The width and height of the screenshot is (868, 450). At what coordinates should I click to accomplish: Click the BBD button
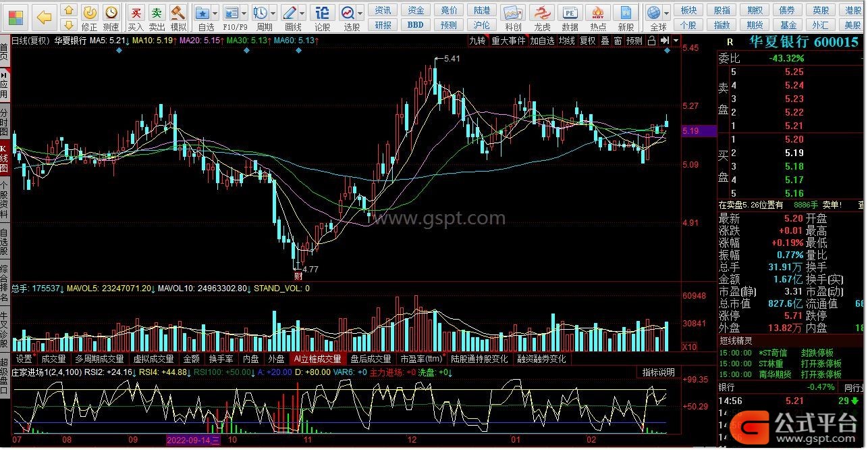click(x=416, y=25)
